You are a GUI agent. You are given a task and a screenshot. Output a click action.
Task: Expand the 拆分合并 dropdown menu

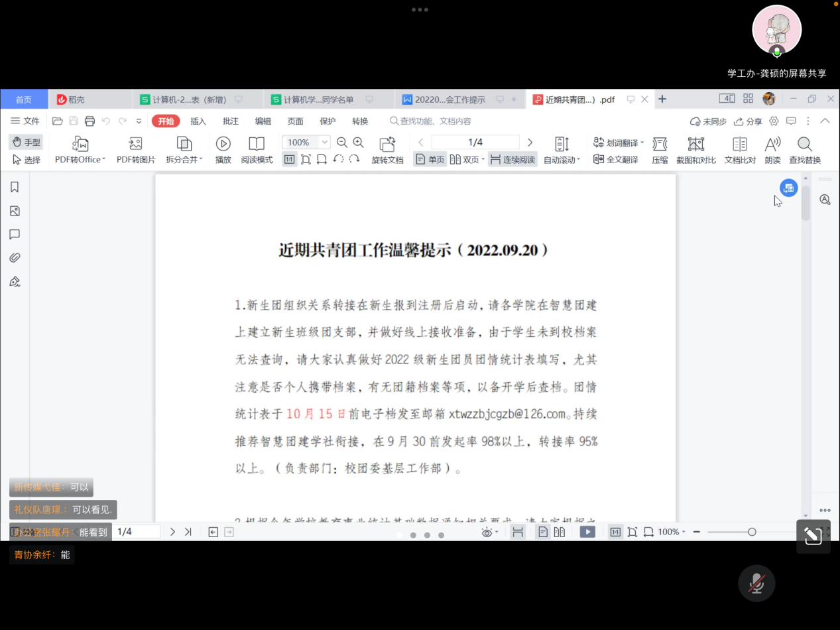pos(184,160)
